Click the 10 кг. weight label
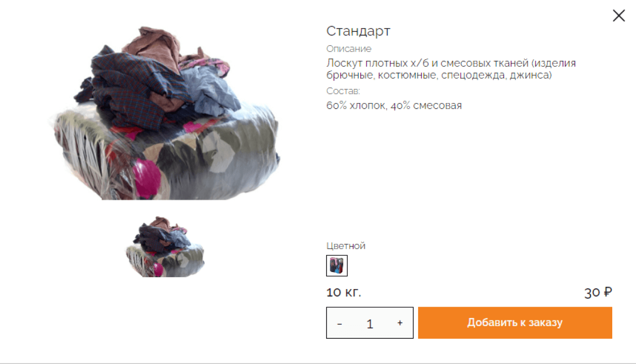 [344, 292]
